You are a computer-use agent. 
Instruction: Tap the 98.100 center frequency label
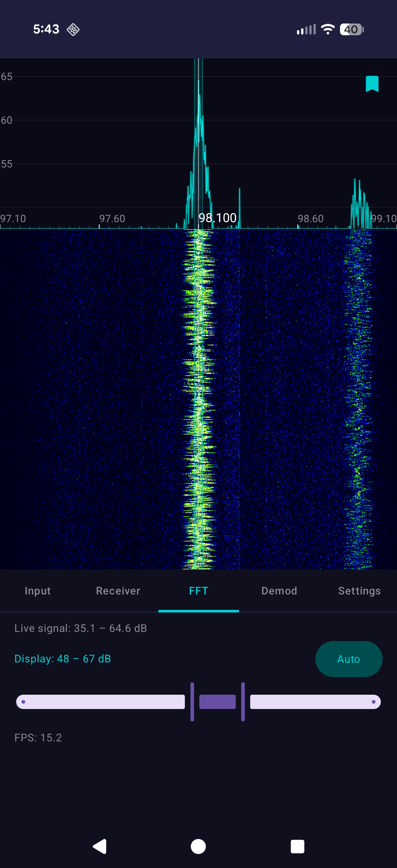218,218
